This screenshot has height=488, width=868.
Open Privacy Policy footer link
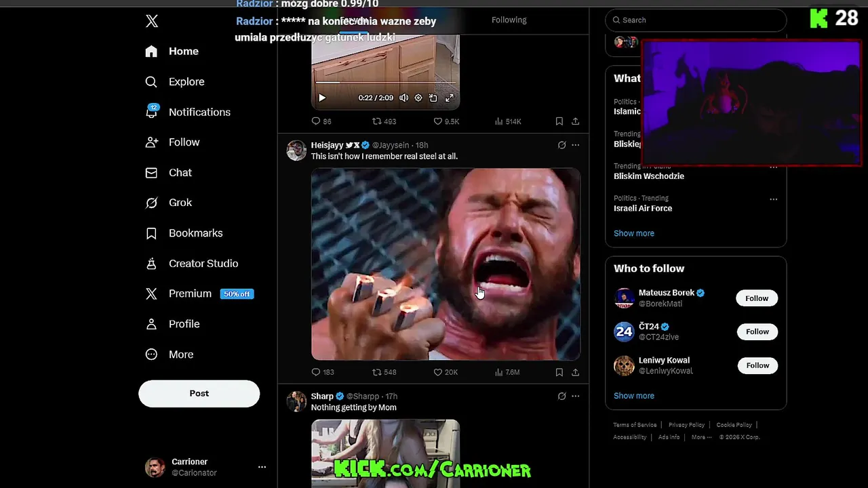(x=686, y=425)
